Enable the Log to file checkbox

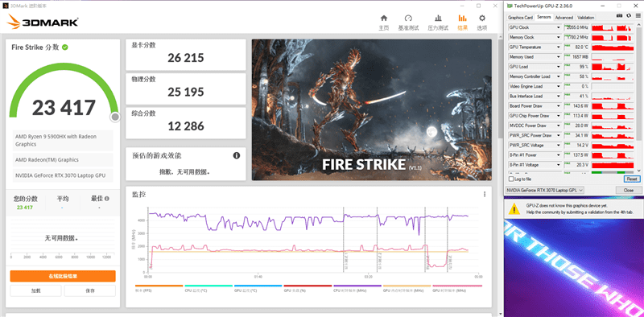511,179
